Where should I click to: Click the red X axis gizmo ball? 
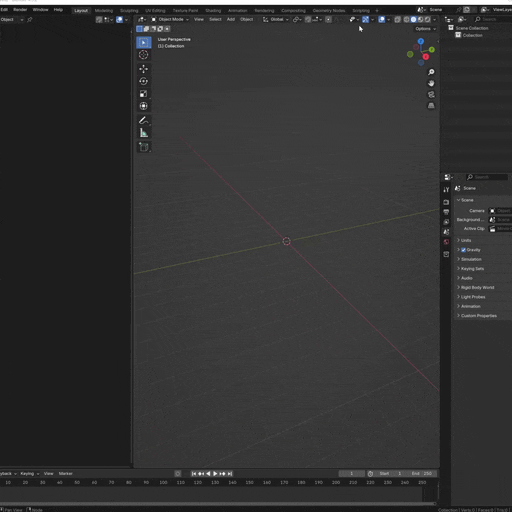pos(426,57)
